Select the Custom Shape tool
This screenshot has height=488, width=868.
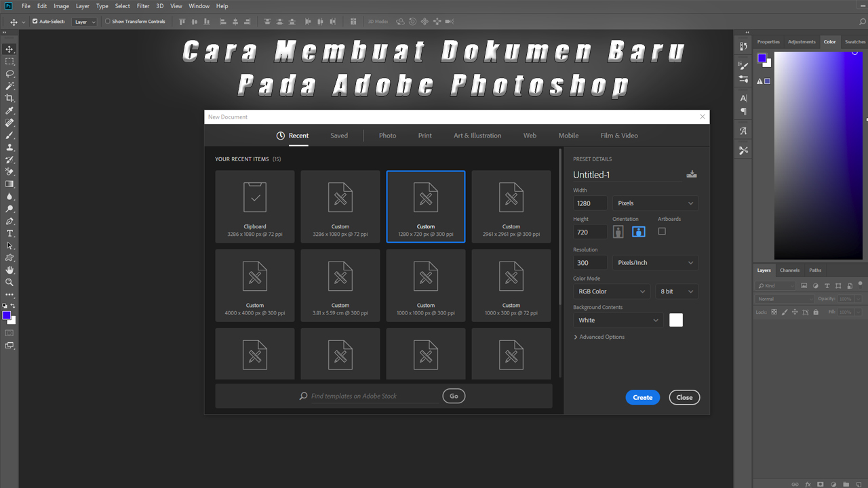9,258
